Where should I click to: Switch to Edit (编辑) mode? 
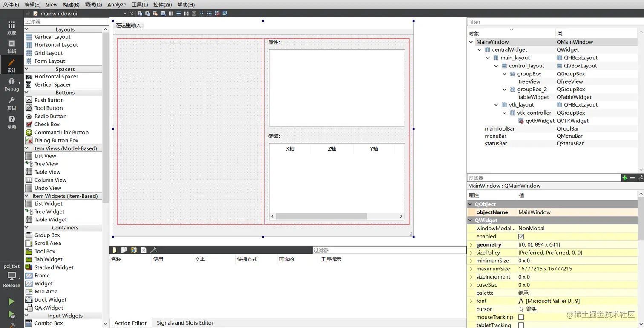tap(11, 47)
